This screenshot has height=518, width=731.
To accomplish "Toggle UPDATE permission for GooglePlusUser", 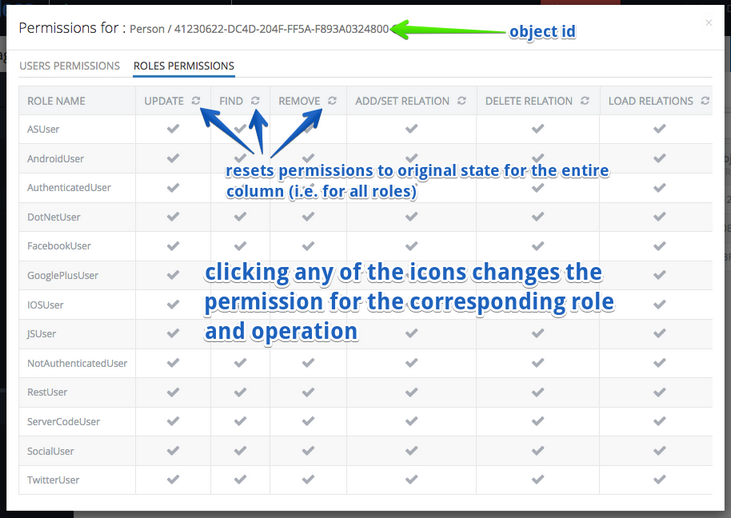I will [173, 275].
